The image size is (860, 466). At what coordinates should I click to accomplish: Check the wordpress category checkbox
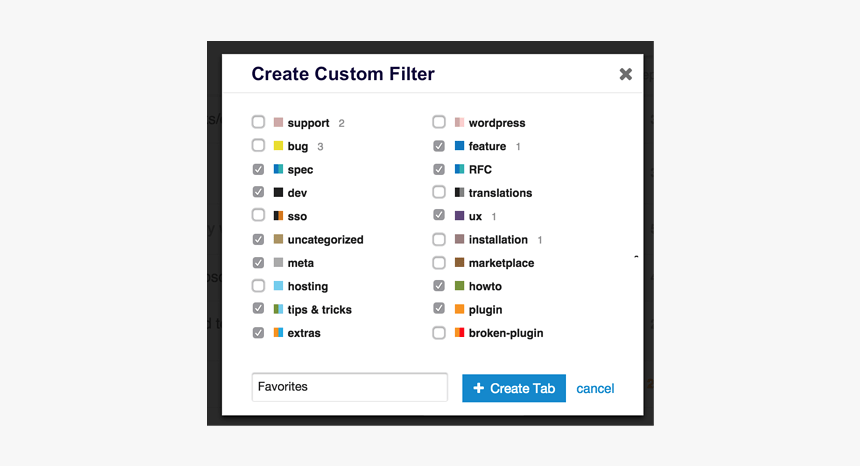[439, 122]
